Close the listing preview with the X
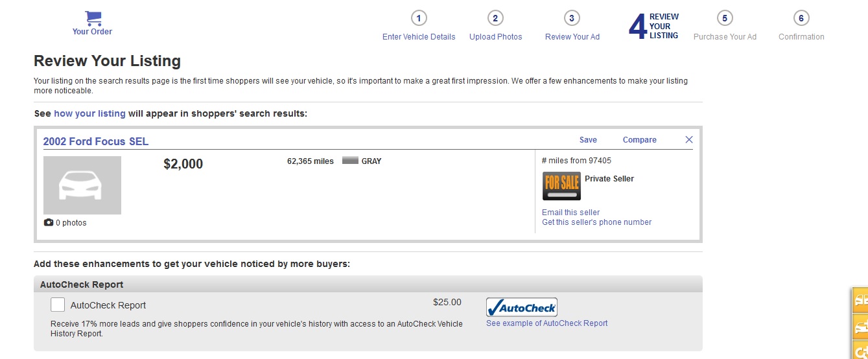Image resolution: width=868 pixels, height=359 pixels. [689, 140]
